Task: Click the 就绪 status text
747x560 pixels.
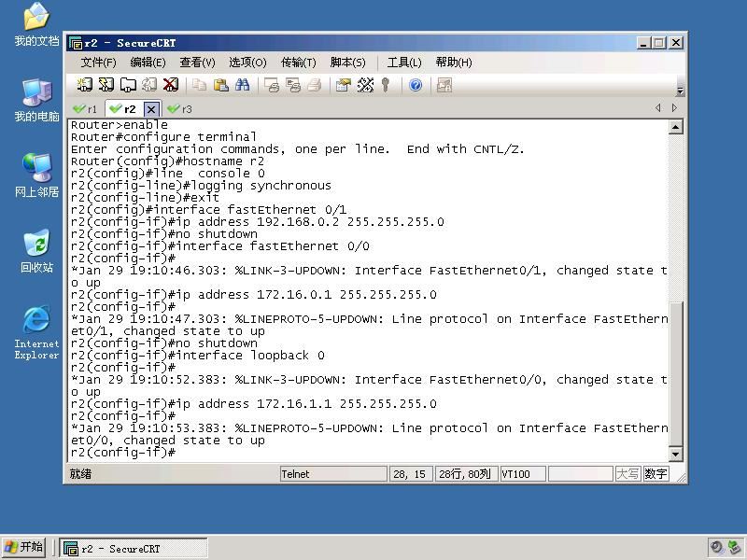Action: (80, 474)
